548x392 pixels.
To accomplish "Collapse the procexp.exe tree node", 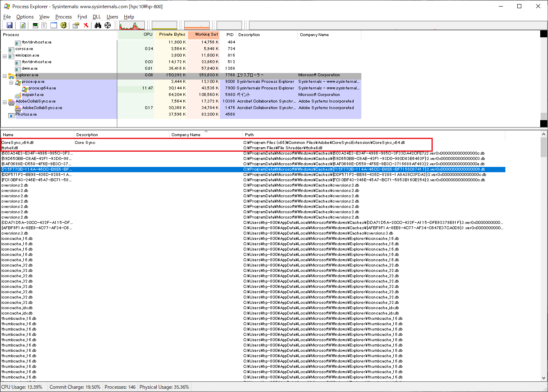I will tap(11, 82).
